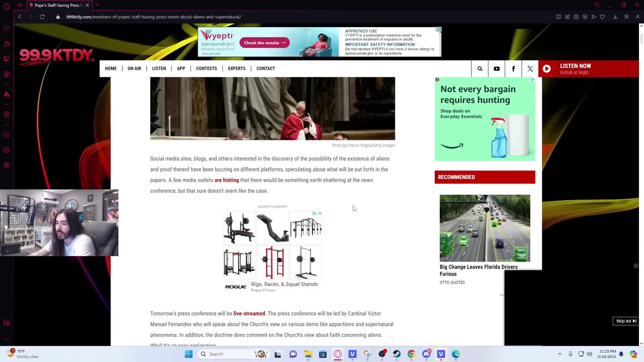Image resolution: width=644 pixels, height=362 pixels.
Task: Open the LISTEN menu item
Action: coord(159,68)
